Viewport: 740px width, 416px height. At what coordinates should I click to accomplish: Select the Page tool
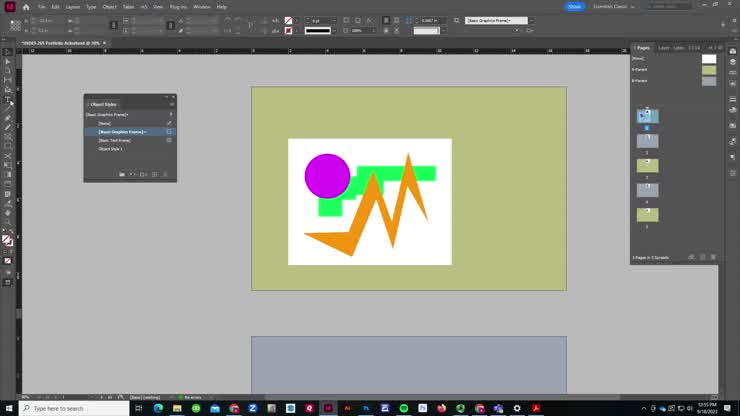tap(8, 71)
